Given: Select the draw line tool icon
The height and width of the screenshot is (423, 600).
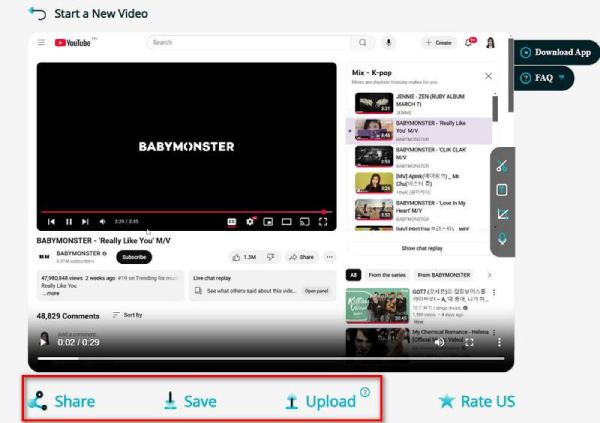Looking at the screenshot, I should click(x=502, y=214).
